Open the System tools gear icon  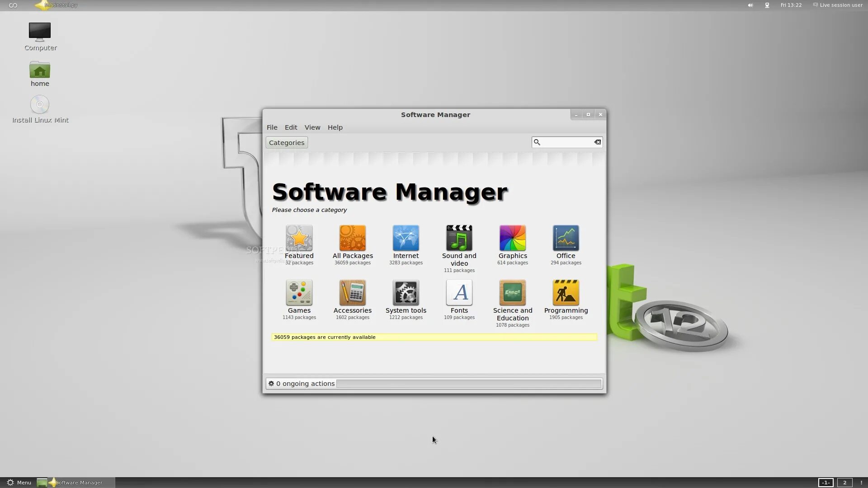pos(406,292)
